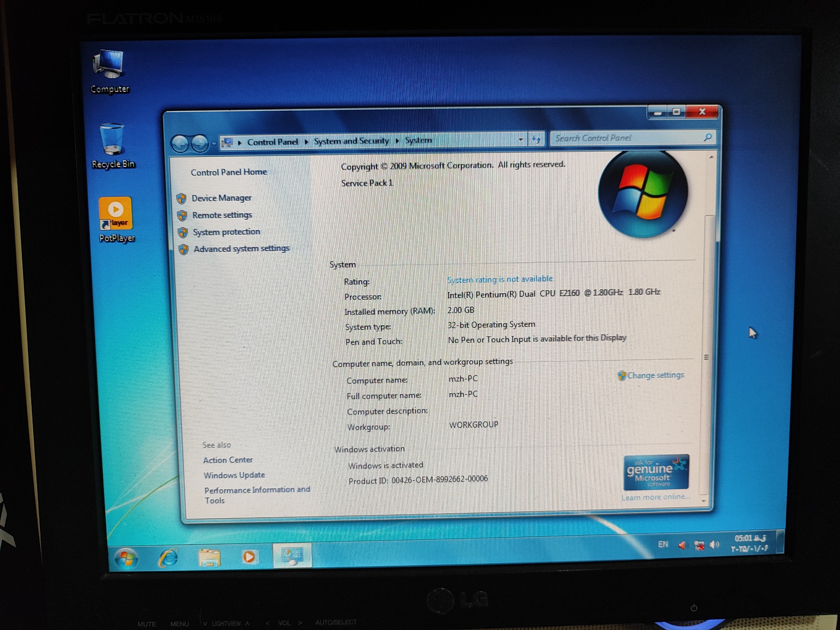Click the System window taskbar button
Viewport: 840px width, 630px height.
pos(292,555)
